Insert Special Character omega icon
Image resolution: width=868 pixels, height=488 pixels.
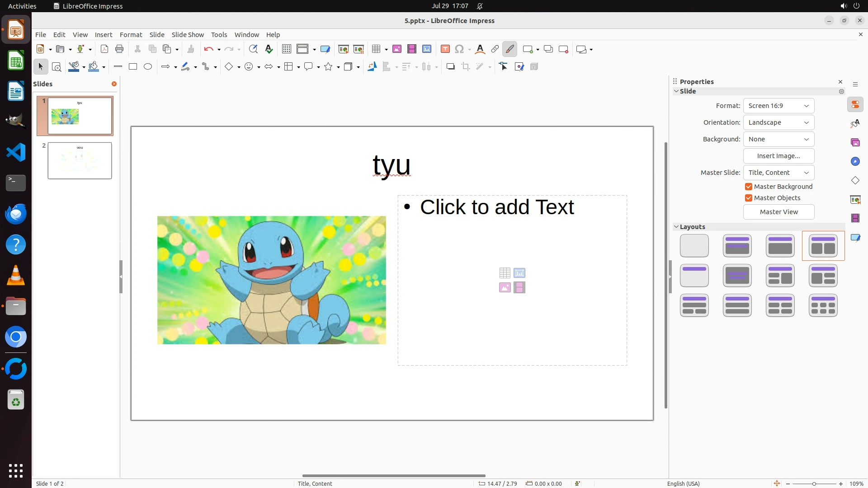pyautogui.click(x=459, y=49)
